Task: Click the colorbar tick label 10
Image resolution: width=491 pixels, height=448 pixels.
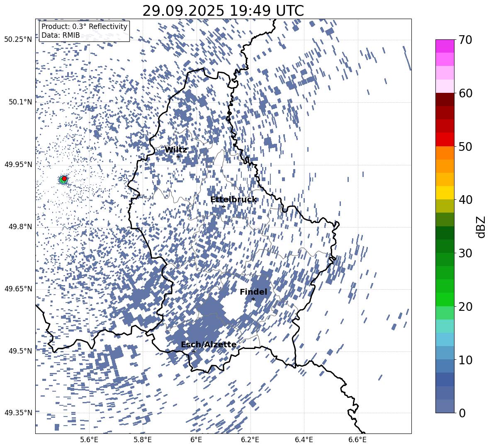Action: point(466,360)
